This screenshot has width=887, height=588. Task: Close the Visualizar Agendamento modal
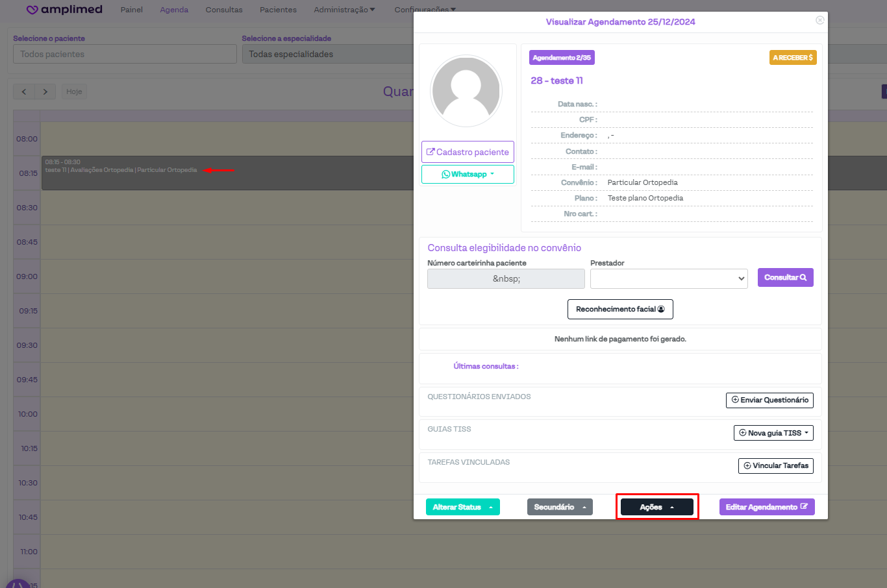(x=819, y=20)
